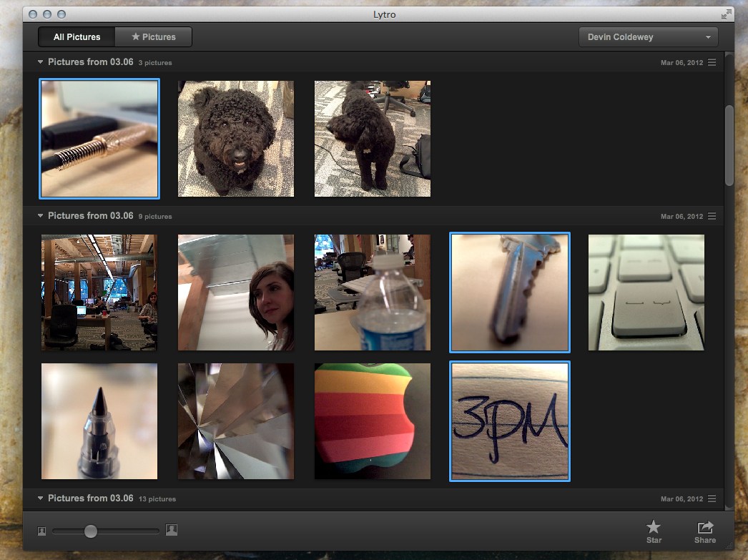The image size is (748, 560).
Task: Select the 3PM handwriting thumbnail
Action: tap(509, 421)
